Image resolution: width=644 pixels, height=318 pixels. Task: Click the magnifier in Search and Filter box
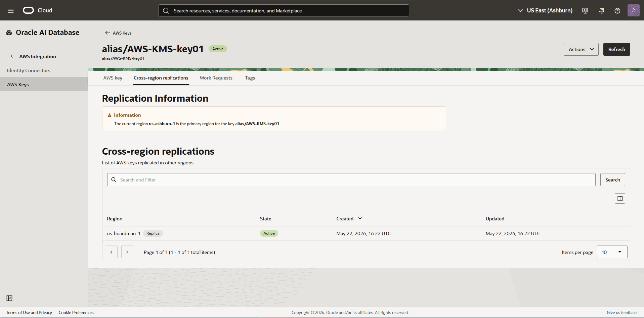pyautogui.click(x=114, y=180)
